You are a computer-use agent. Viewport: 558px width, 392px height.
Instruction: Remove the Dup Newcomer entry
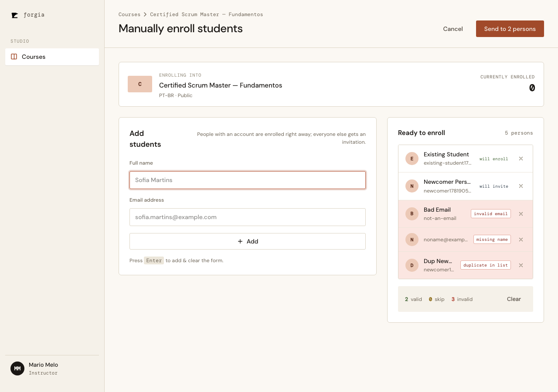point(521,265)
